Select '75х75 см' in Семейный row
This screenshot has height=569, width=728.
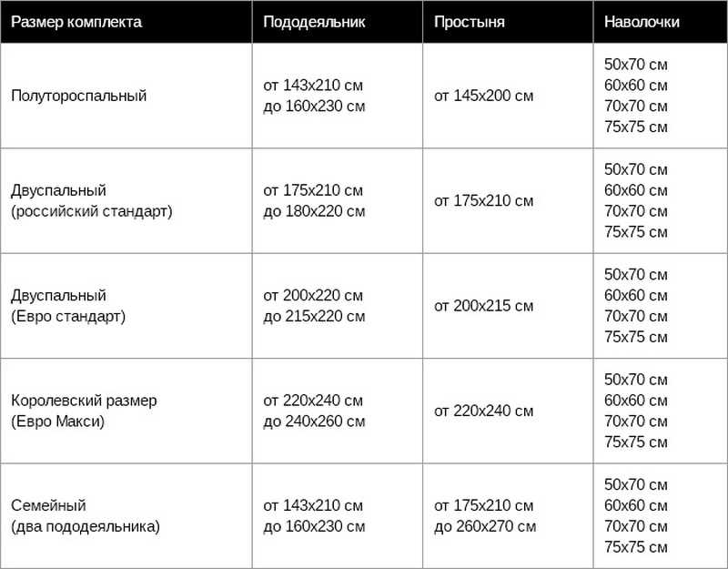tap(635, 547)
